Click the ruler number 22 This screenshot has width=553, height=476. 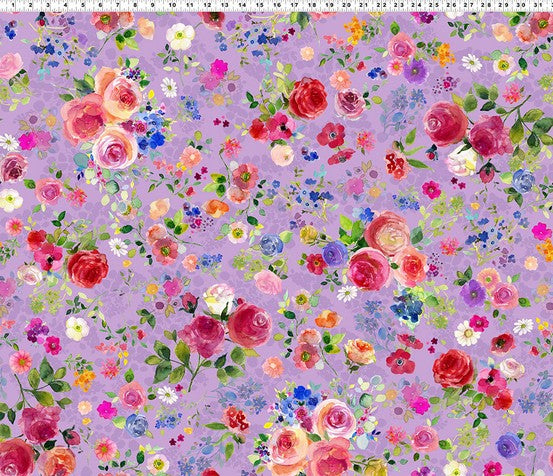[x=381, y=5]
